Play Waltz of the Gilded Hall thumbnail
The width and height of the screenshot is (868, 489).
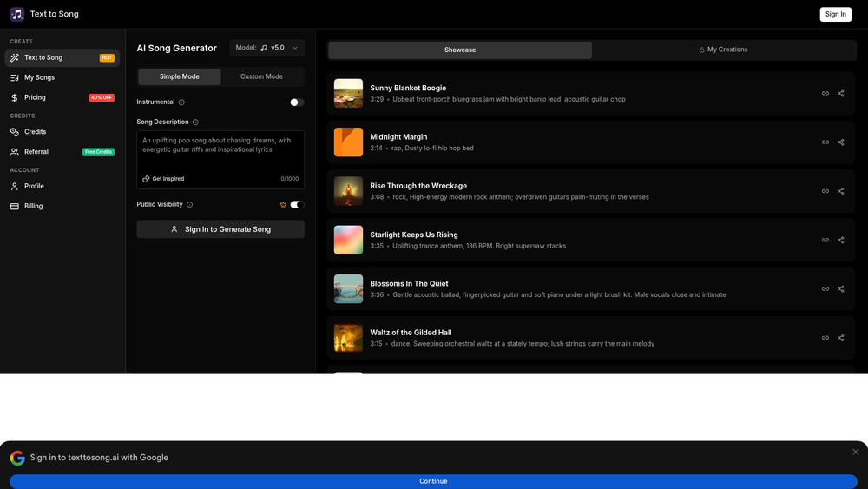coord(348,338)
